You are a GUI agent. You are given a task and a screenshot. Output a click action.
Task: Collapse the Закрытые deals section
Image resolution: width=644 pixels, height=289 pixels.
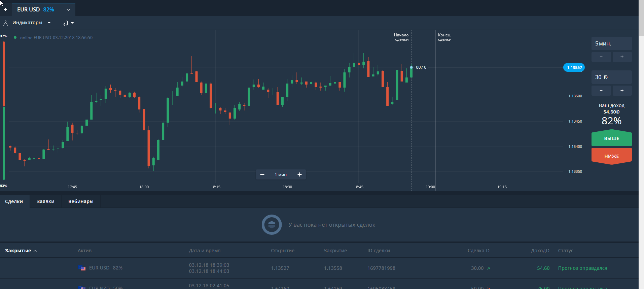(21, 251)
